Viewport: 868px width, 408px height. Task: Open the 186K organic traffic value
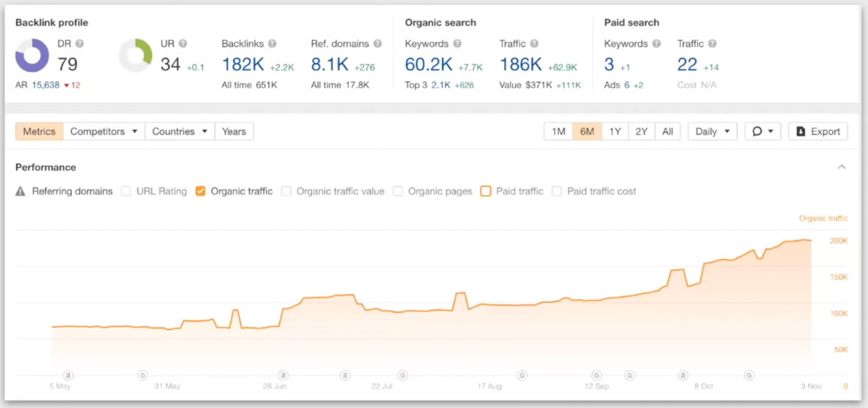point(521,64)
